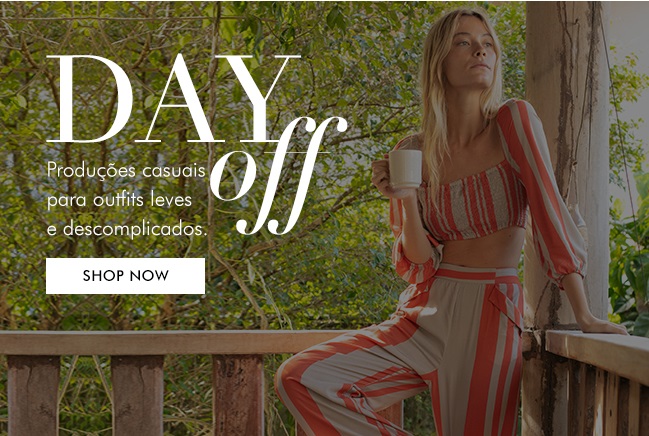Click the 'e descomplicados.' text line

click(x=127, y=229)
